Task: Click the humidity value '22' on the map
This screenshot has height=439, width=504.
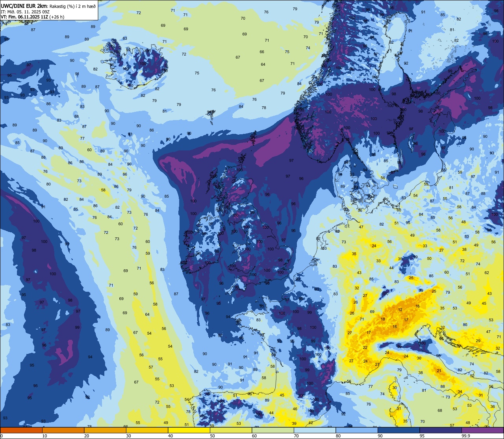Action: [x=365, y=348]
